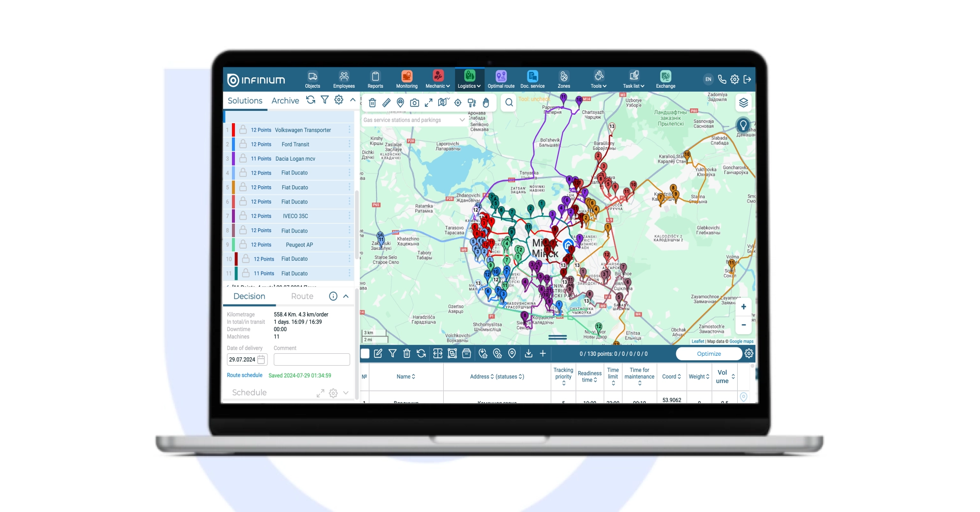
Task: Expand the Schedule panel chevron
Action: click(x=346, y=393)
